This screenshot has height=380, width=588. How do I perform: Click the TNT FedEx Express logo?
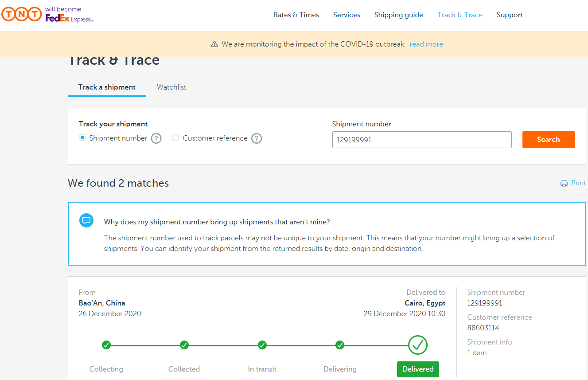[47, 15]
